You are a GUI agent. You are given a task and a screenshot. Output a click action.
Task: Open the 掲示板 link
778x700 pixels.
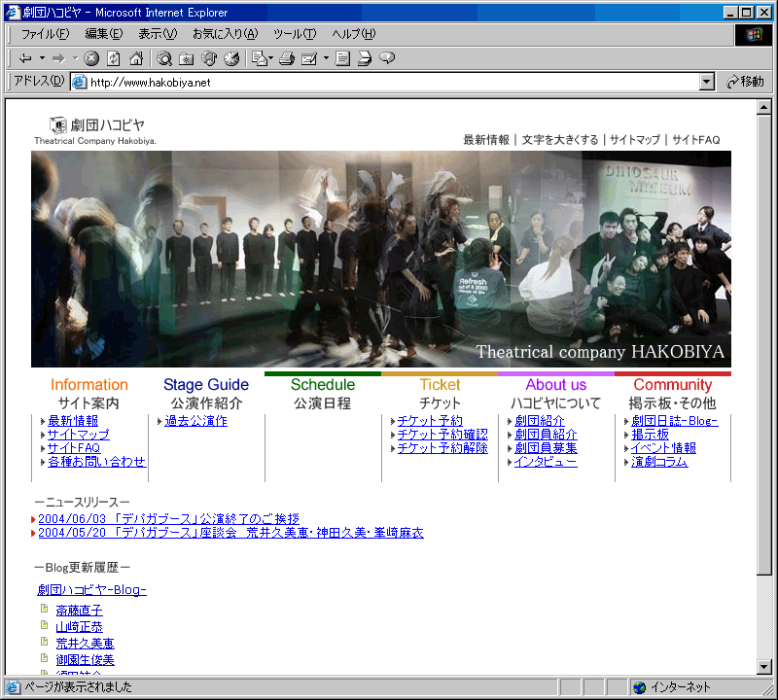(x=650, y=435)
